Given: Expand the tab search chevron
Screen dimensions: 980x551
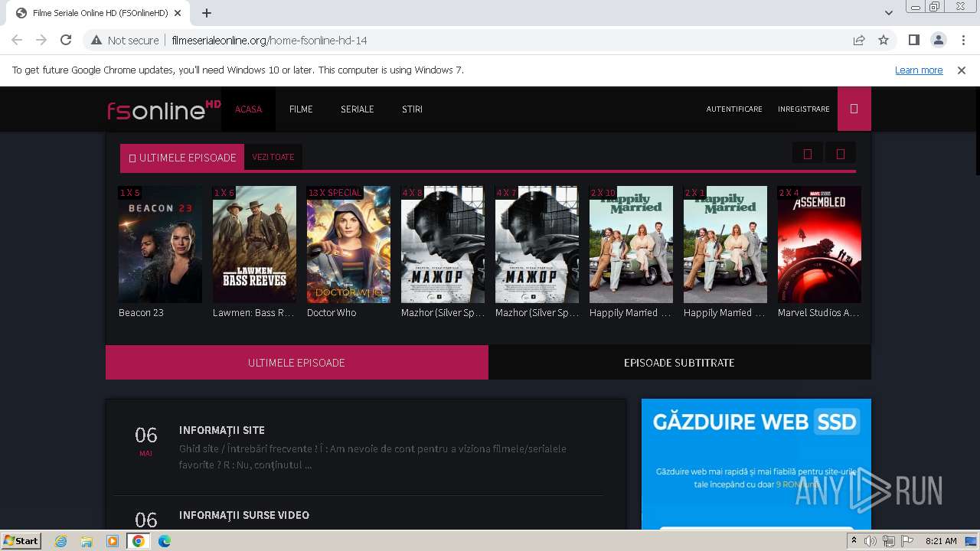Looking at the screenshot, I should coord(888,13).
